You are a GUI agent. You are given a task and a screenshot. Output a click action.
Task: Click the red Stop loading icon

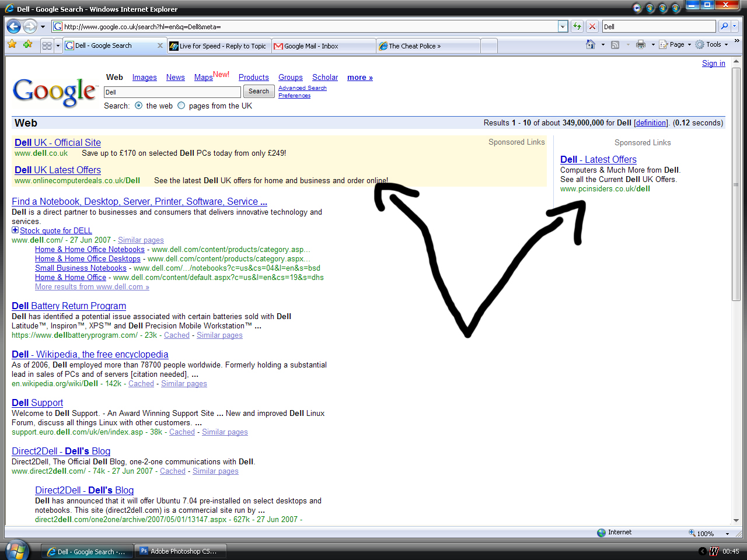tap(592, 26)
